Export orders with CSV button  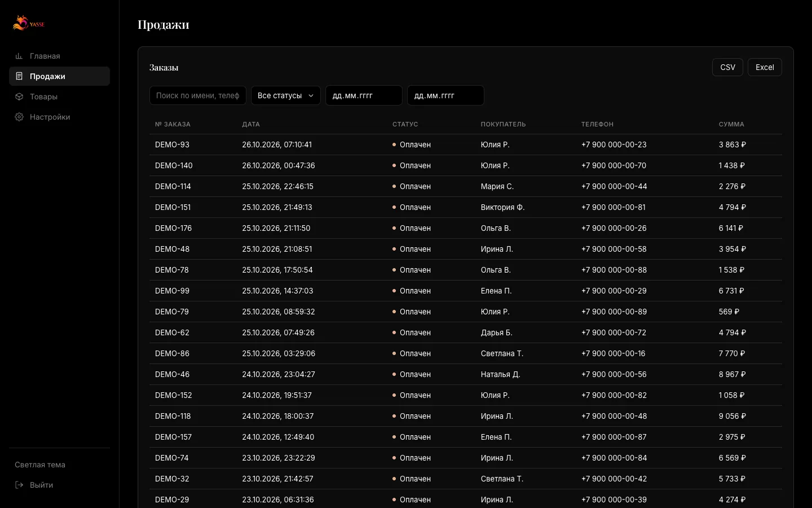pos(727,67)
